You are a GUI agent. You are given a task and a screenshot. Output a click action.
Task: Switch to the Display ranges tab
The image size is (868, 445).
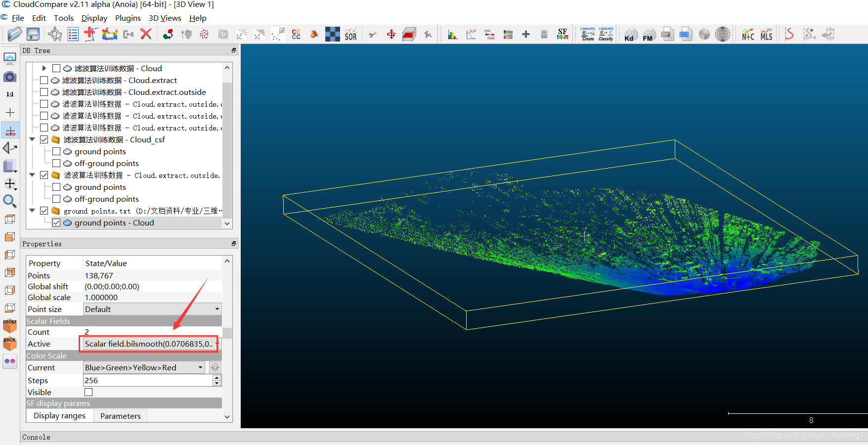pyautogui.click(x=60, y=416)
